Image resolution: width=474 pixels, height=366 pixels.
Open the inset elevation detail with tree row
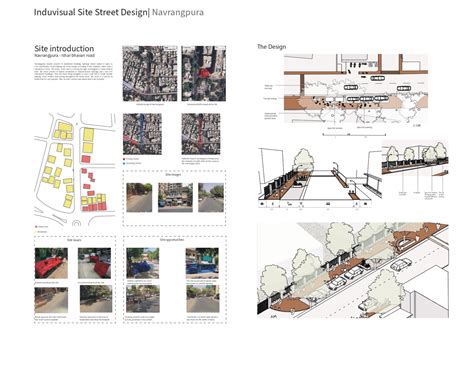click(415, 157)
